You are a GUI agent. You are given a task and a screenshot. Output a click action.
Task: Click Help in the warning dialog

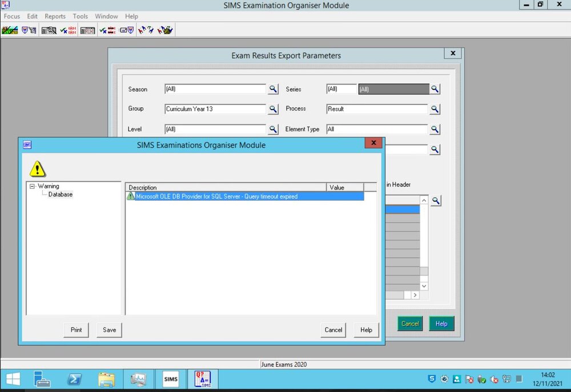[367, 330]
